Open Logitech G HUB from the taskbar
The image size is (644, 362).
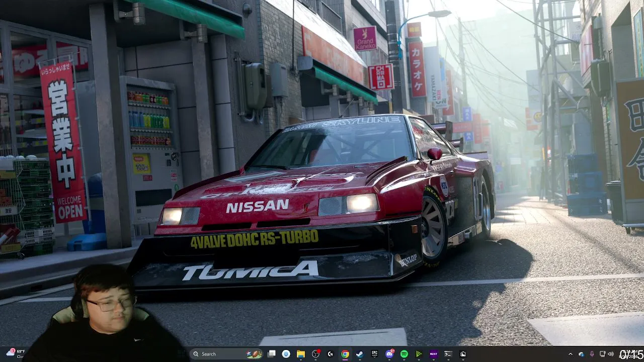[330, 354]
